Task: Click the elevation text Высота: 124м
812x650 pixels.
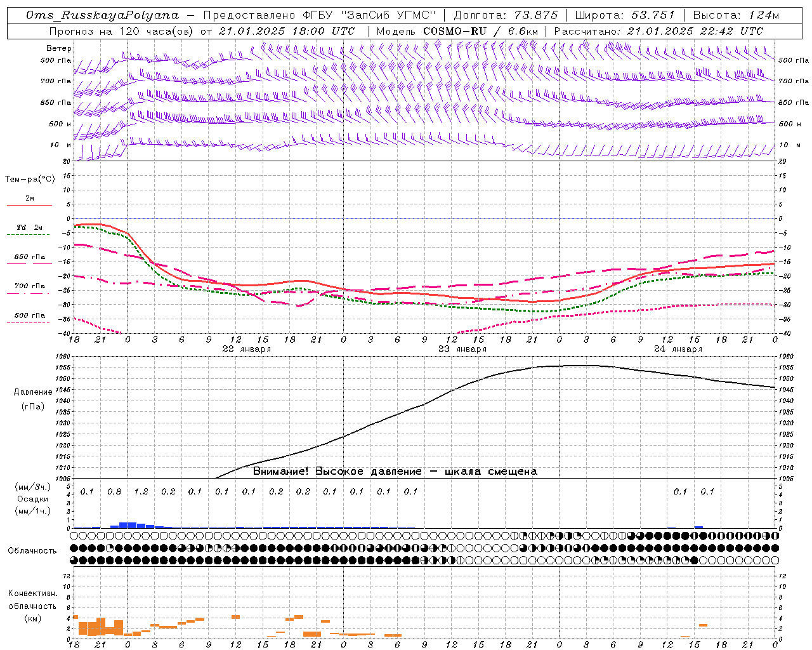Action: point(736,15)
